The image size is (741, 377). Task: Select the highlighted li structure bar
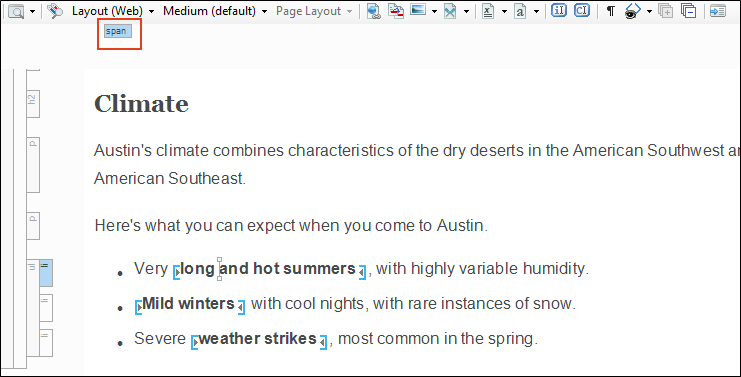[x=46, y=273]
